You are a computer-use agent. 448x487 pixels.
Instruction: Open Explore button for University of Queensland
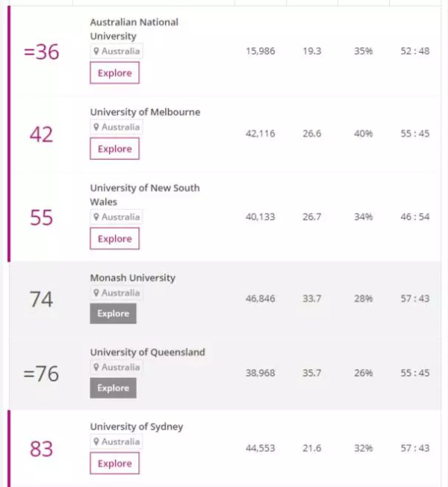113,388
